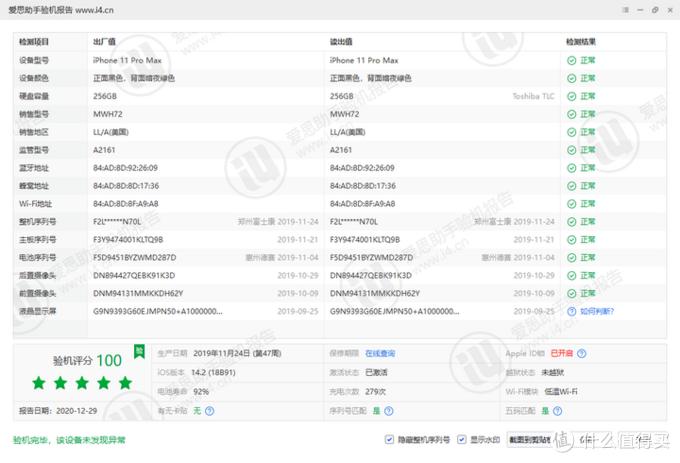The image size is (680, 463).
Task: Click the green 验 badge by the score
Action: pyautogui.click(x=139, y=352)
